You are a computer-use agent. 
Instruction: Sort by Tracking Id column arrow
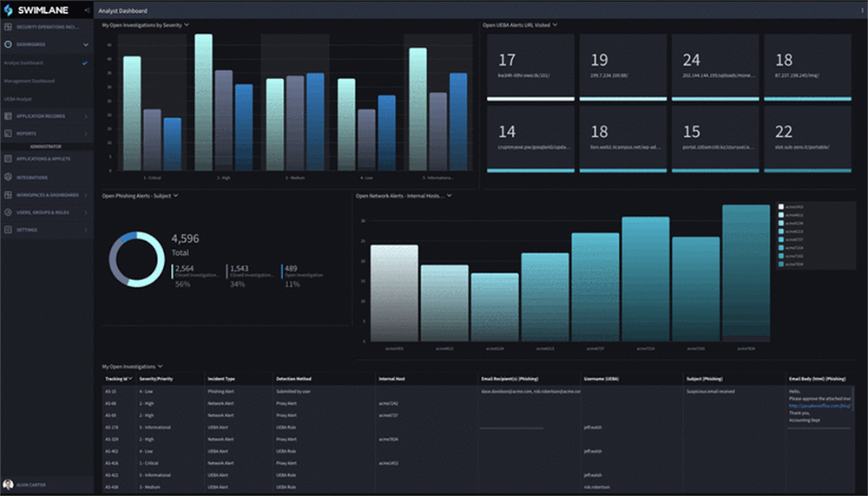click(131, 379)
